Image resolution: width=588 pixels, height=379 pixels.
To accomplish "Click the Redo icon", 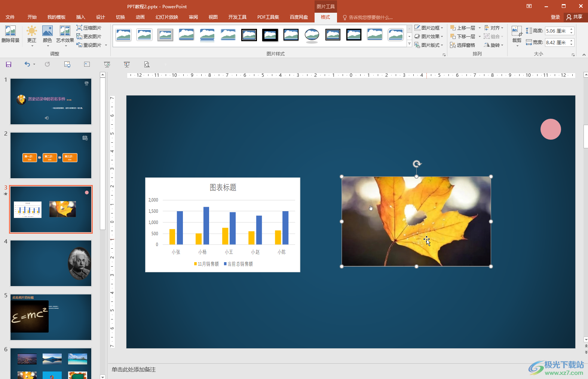I will click(47, 64).
